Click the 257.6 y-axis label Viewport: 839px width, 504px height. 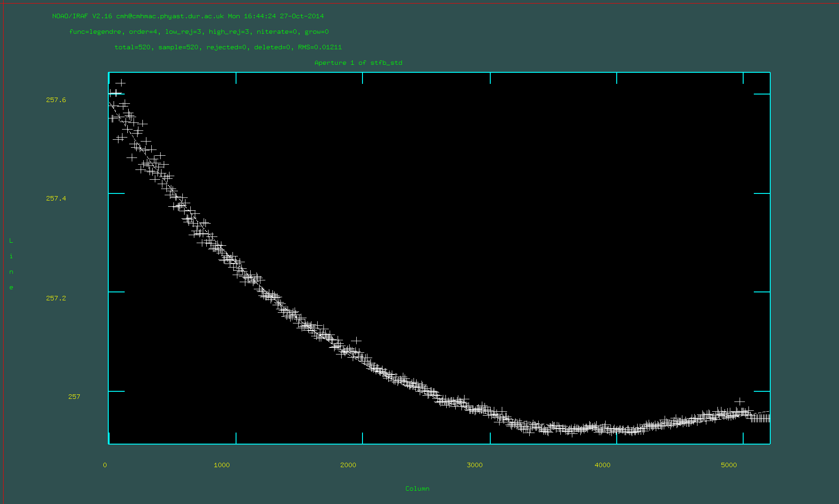coord(56,100)
